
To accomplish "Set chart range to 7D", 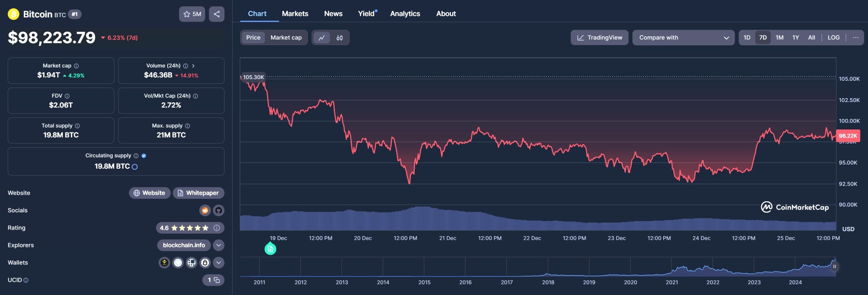I will [763, 38].
